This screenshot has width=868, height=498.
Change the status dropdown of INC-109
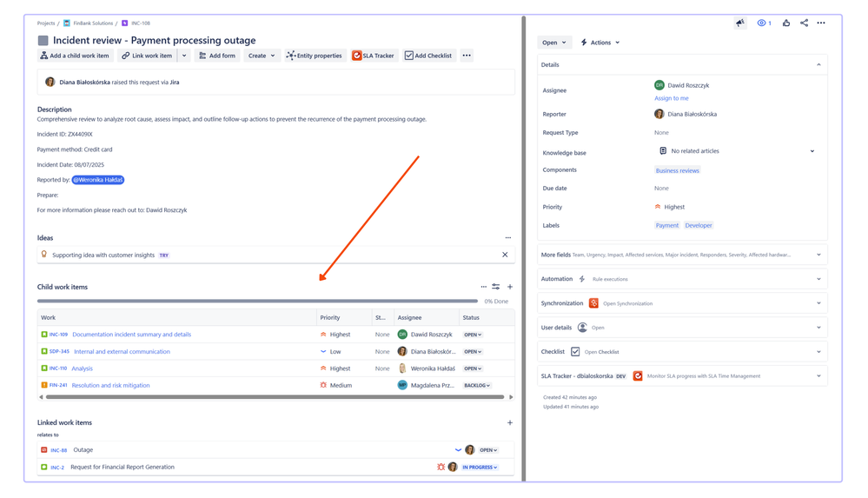tap(473, 335)
